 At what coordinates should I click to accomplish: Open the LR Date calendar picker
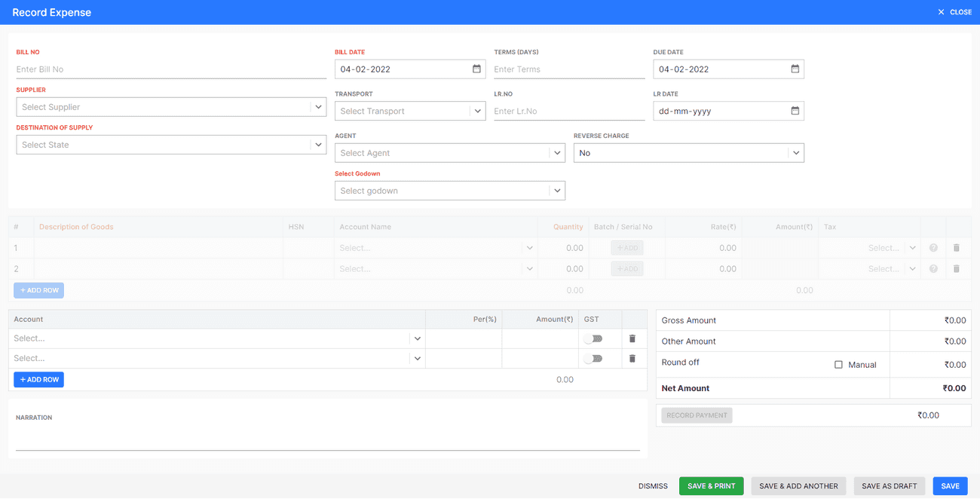795,111
